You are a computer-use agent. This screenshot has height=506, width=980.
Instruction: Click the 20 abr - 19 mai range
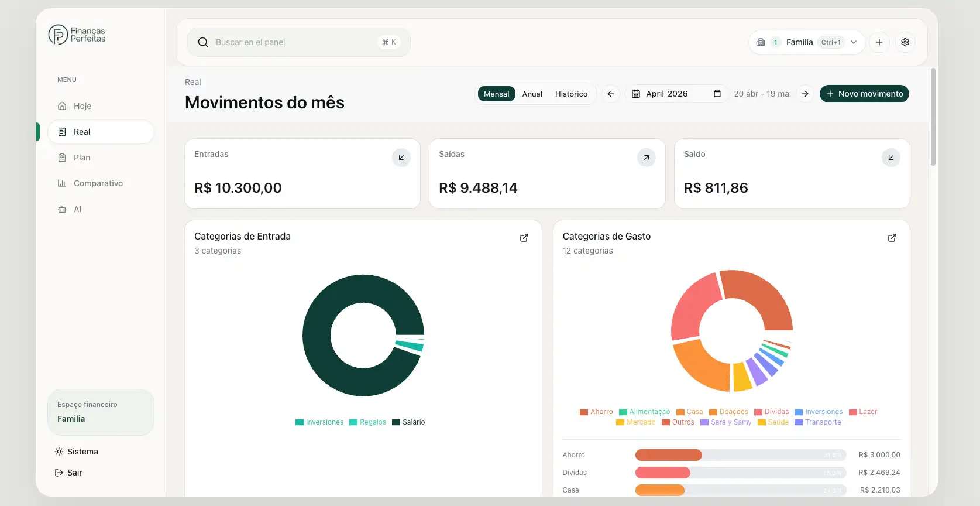(762, 94)
